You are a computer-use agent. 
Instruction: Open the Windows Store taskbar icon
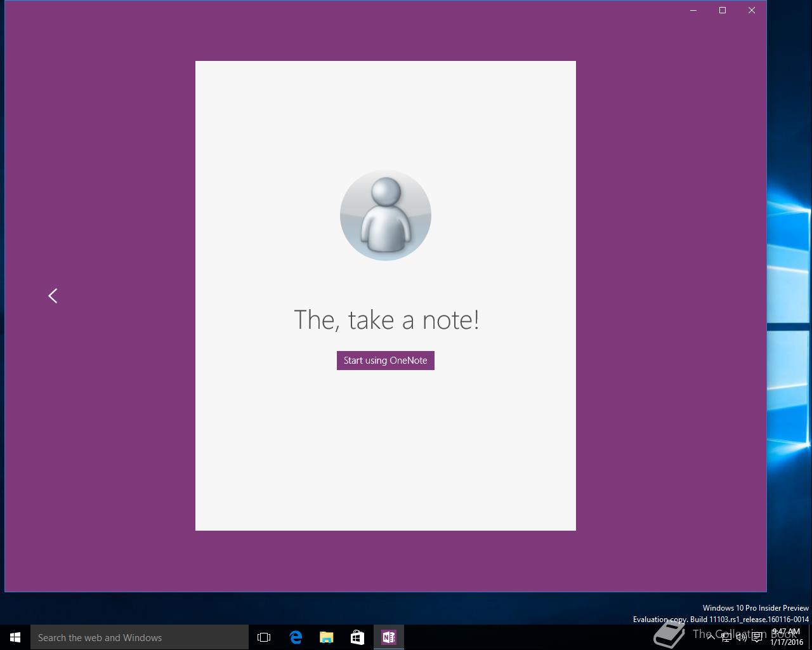[x=358, y=637]
